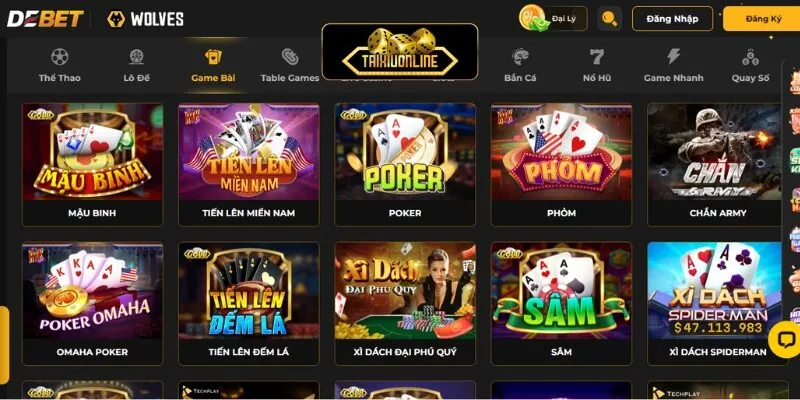The image size is (800, 400).
Task: Select the Lô Đề lottery wheel icon
Action: click(x=136, y=57)
